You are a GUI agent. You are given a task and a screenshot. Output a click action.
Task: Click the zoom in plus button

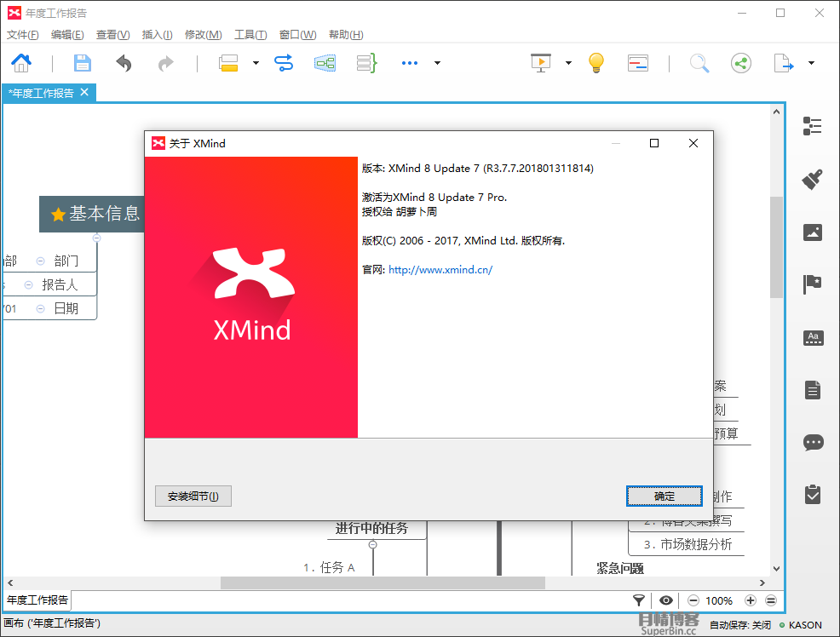click(751, 600)
